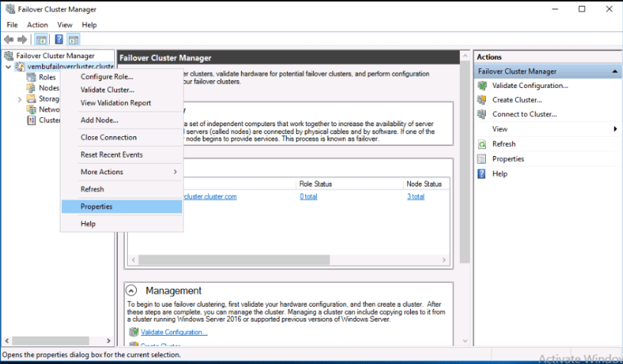This screenshot has width=623, height=364.
Task: Click the clusters table horizontal scrollbar thumb
Action: [234, 260]
